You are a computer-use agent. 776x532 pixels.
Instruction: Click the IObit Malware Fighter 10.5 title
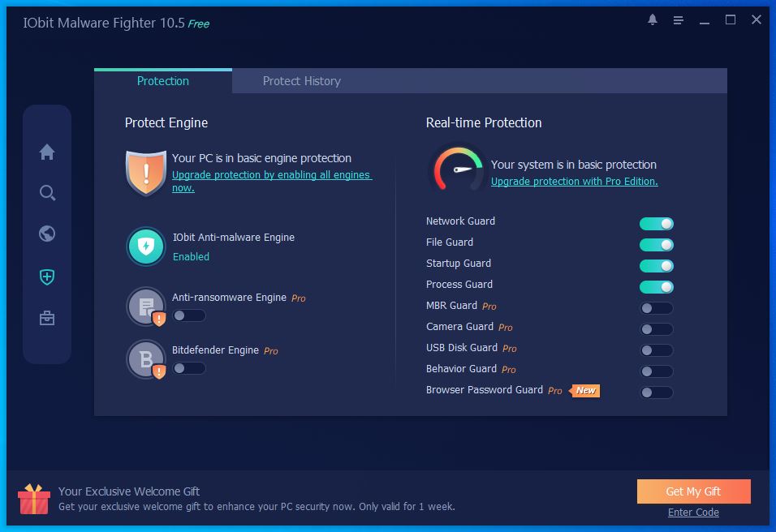pyautogui.click(x=104, y=23)
